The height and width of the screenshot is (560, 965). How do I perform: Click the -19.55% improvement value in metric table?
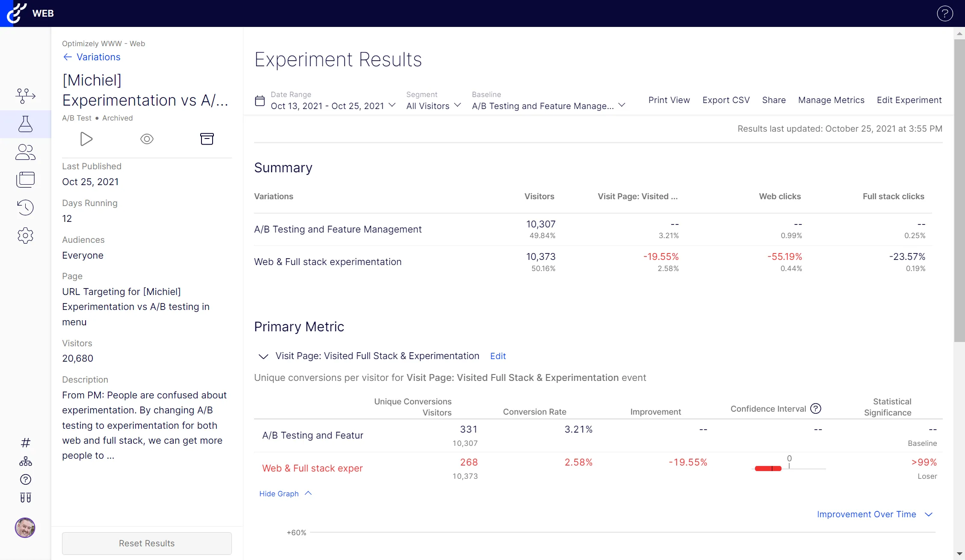(688, 462)
